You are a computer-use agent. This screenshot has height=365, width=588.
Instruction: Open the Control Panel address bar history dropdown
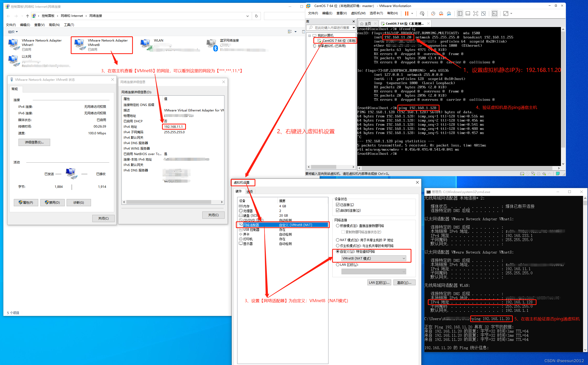coord(247,16)
